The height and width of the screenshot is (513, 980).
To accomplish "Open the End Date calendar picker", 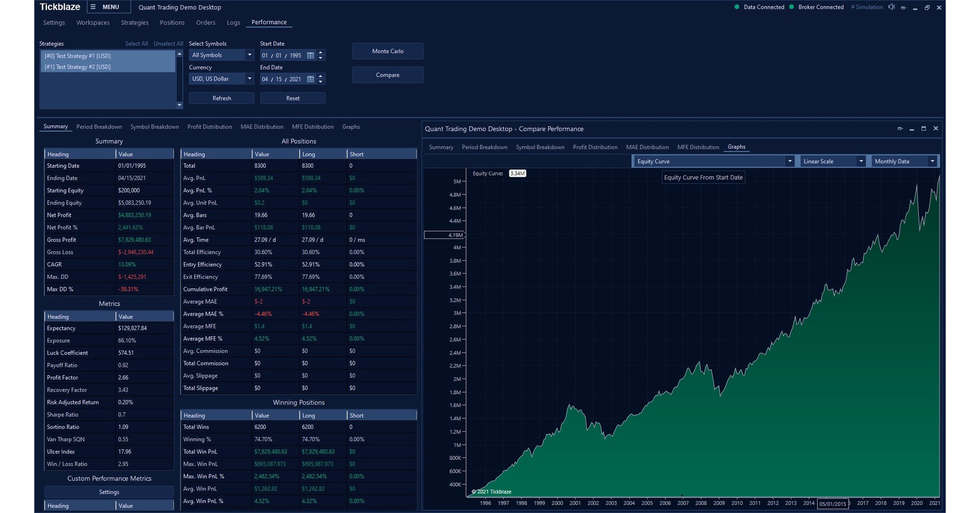I will click(310, 79).
